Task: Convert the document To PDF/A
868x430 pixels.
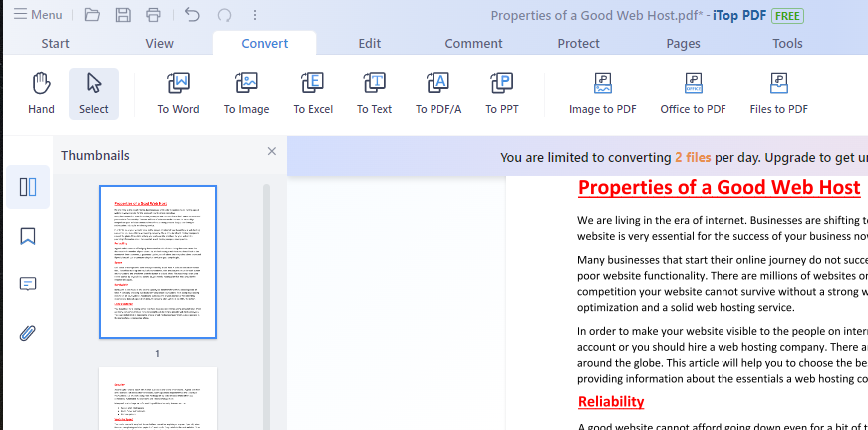Action: 438,93
